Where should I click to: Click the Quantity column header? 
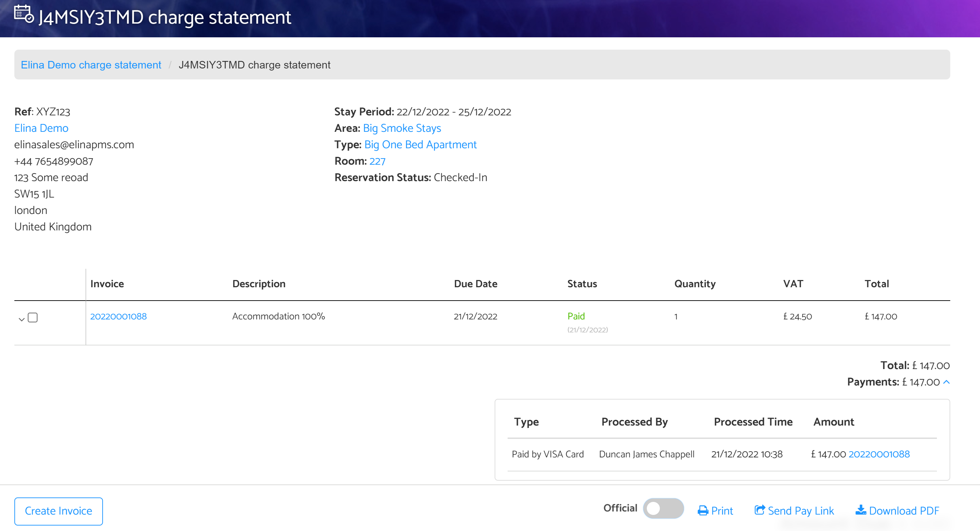point(695,284)
